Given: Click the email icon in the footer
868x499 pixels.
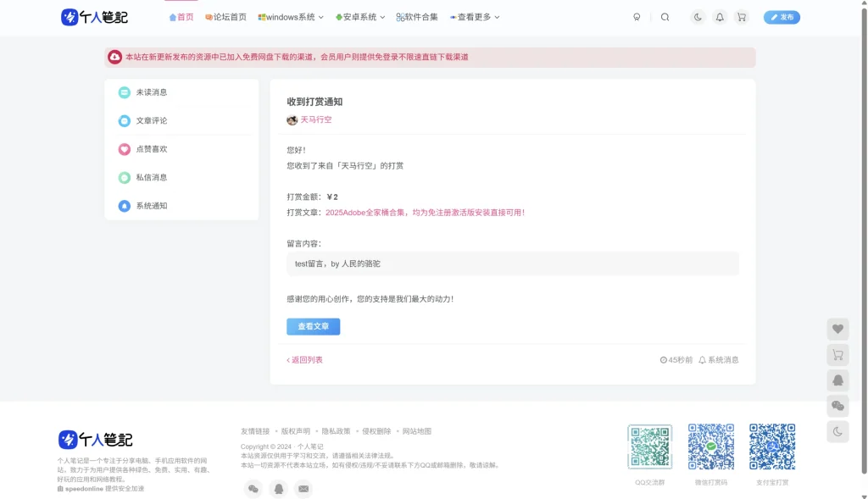Looking at the screenshot, I should [x=303, y=489].
